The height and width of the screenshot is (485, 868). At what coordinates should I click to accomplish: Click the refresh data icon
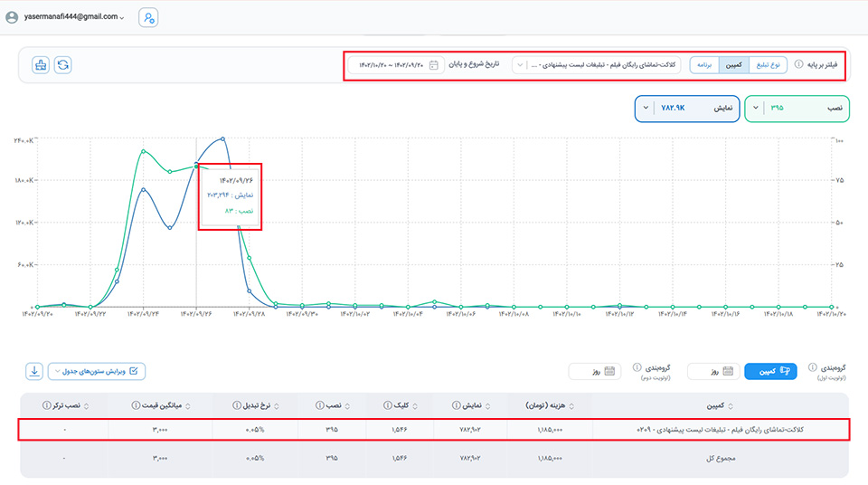(63, 65)
